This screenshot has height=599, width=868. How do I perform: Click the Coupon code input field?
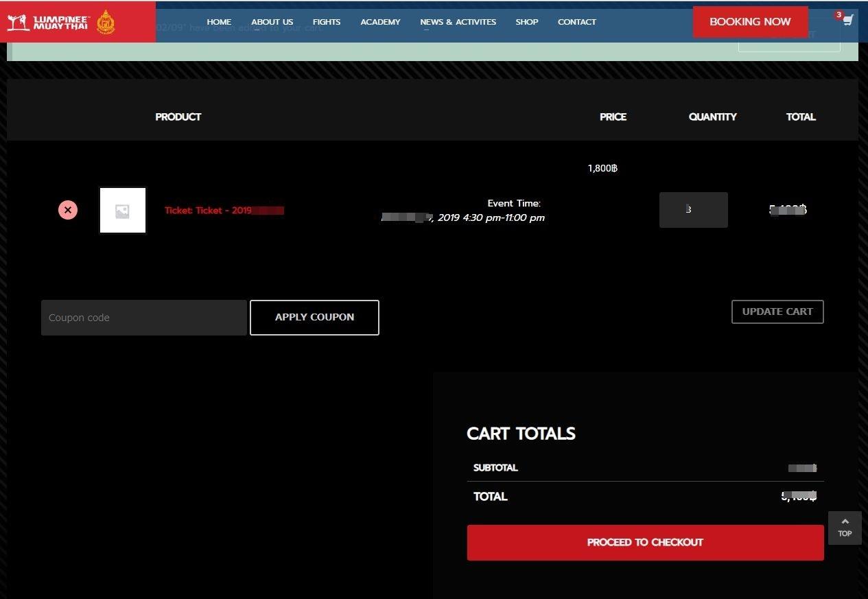coord(144,318)
